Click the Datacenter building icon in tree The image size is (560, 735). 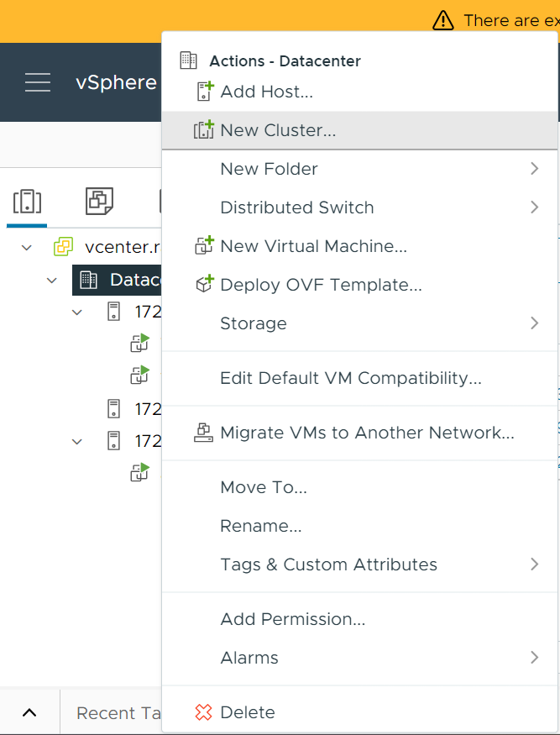(88, 280)
